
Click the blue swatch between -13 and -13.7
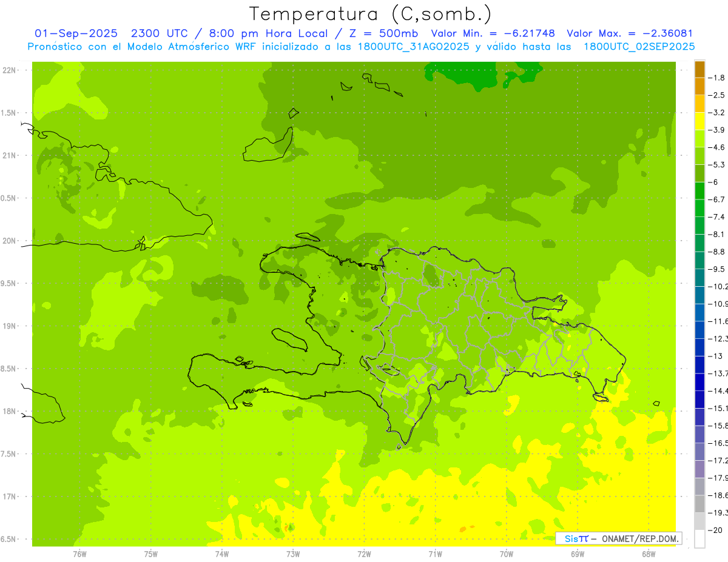point(699,365)
